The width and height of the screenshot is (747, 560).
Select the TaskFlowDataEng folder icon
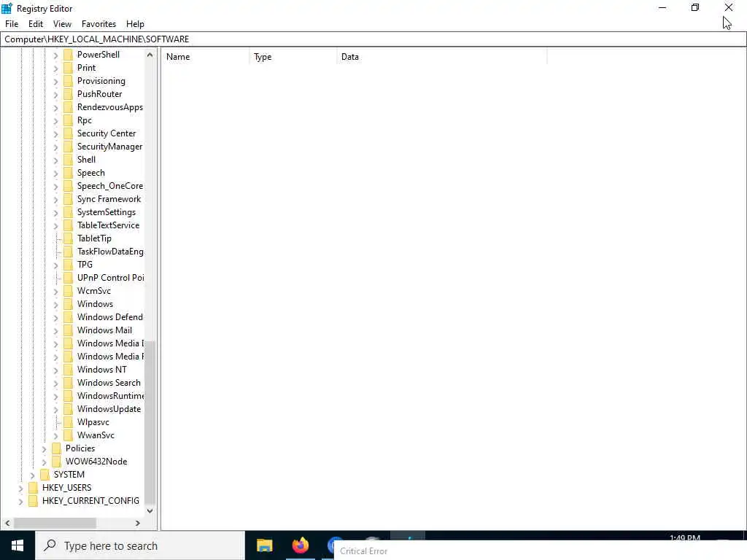point(68,252)
